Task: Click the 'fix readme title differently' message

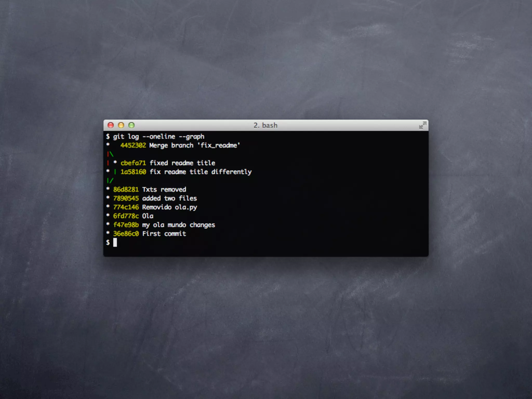Action: tap(200, 172)
